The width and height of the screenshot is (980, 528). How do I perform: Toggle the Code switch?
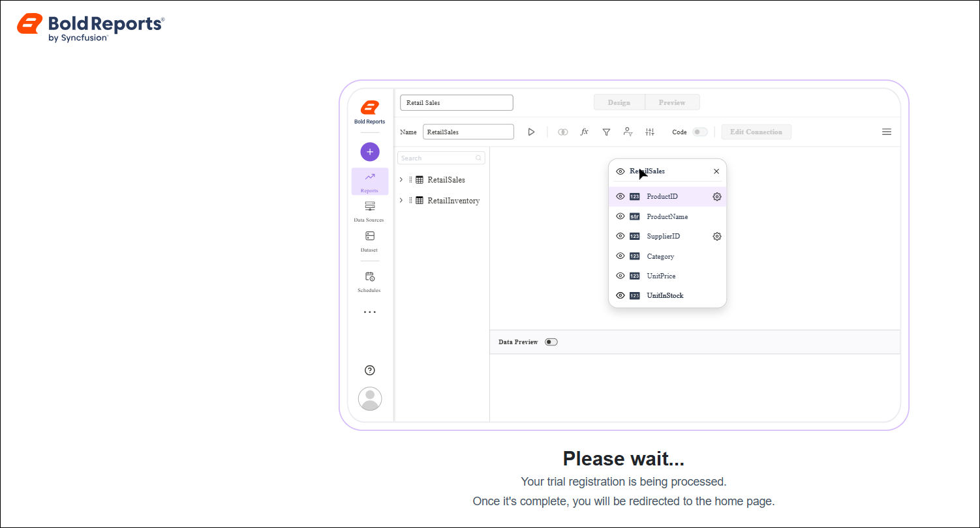click(699, 132)
